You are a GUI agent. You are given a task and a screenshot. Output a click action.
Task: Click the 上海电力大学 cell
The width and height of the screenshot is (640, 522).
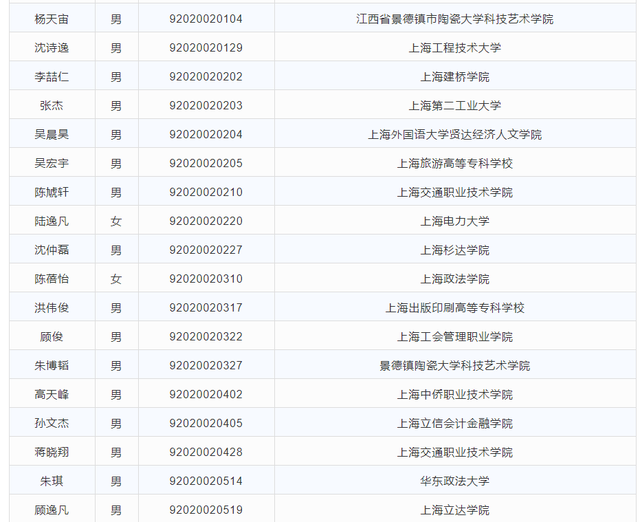[455, 222]
